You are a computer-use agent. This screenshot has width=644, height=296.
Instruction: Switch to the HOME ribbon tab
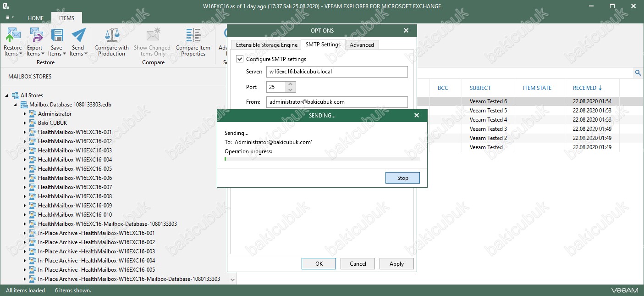35,18
